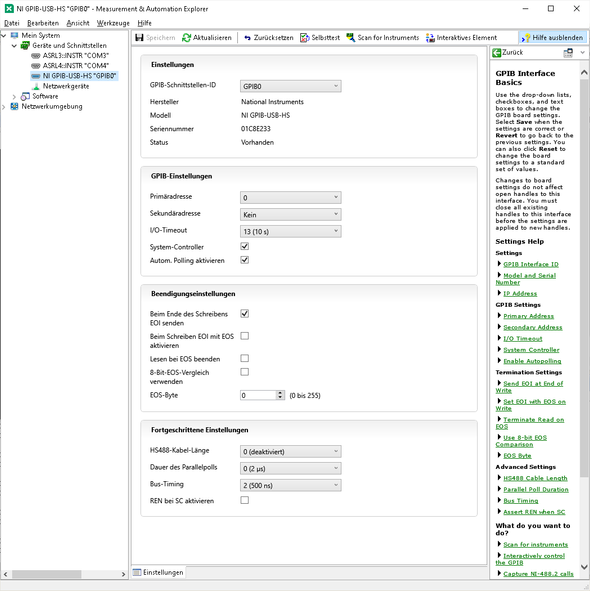590x591 pixels.
Task: Toggle Autom. Polling aktivieren checkbox
Action: tap(245, 260)
